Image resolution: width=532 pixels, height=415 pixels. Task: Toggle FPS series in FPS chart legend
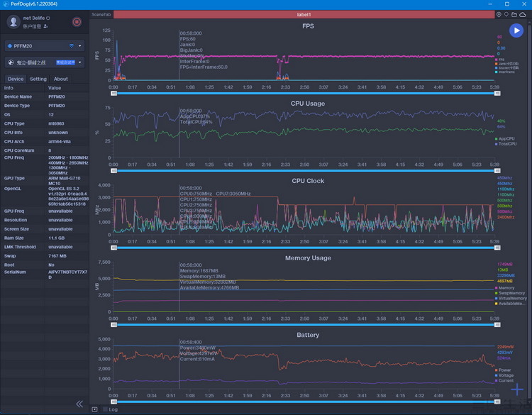click(x=499, y=60)
